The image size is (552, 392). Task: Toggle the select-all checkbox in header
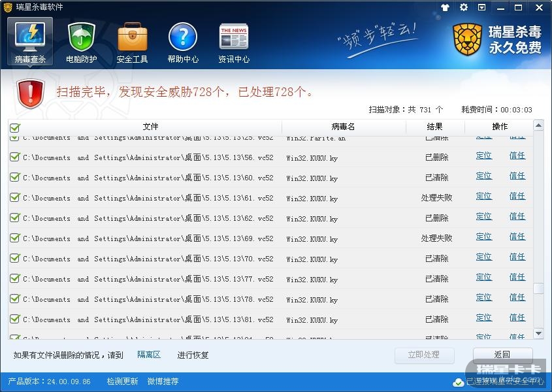[15, 127]
